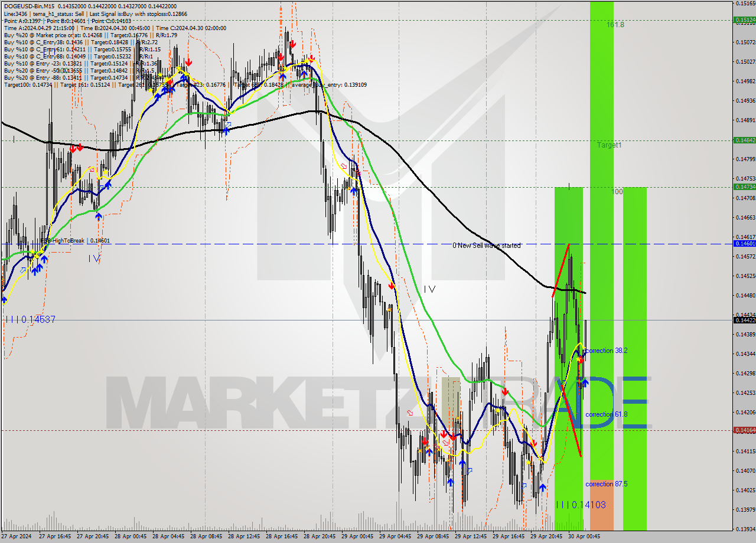
Task: Click the green 0.15124 price tag
Action: pyautogui.click(x=744, y=19)
